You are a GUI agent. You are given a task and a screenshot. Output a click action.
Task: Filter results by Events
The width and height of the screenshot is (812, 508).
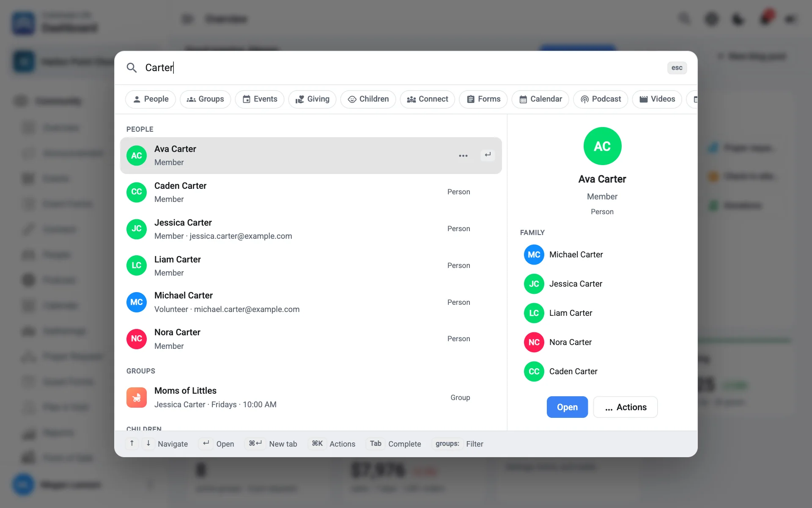tap(260, 99)
